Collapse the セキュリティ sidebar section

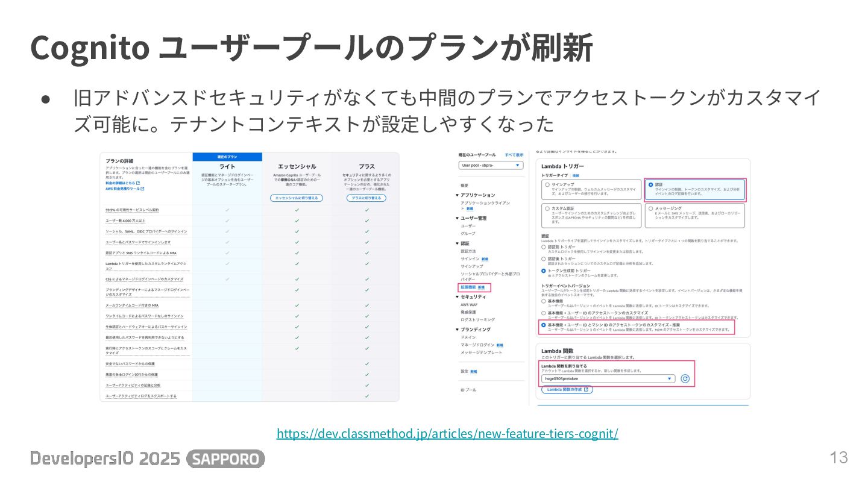tap(457, 297)
